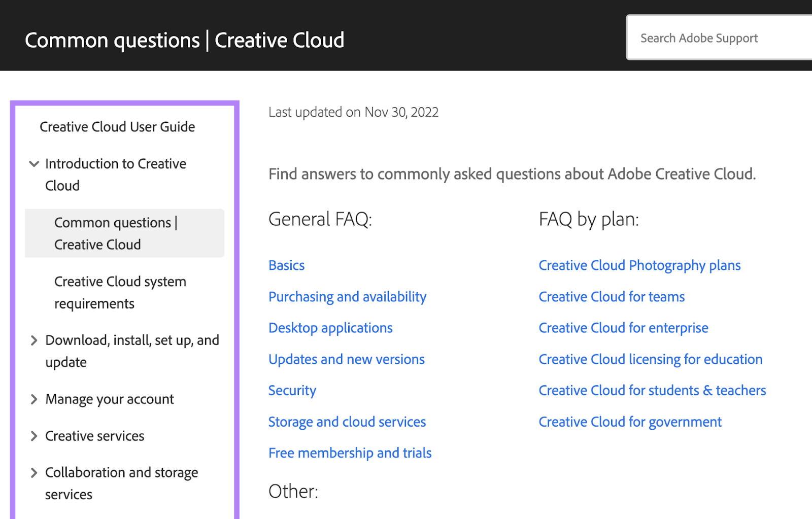The image size is (812, 519).
Task: Select Creative Cloud system requirements in sidebar
Action: point(119,292)
